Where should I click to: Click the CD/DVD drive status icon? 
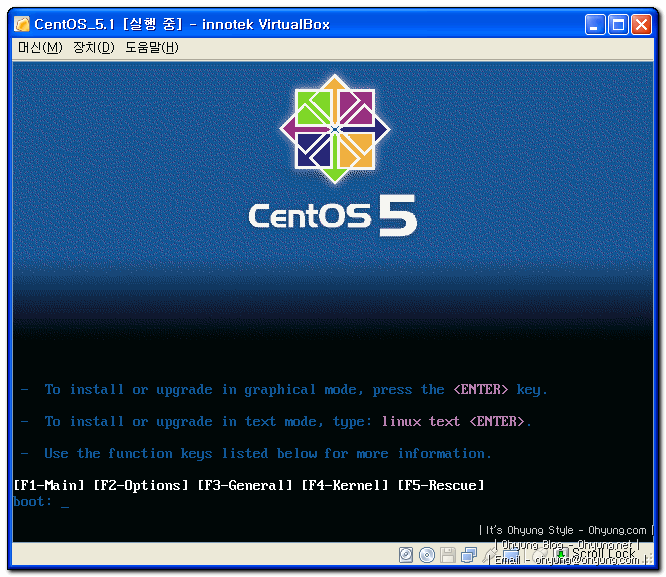point(427,555)
